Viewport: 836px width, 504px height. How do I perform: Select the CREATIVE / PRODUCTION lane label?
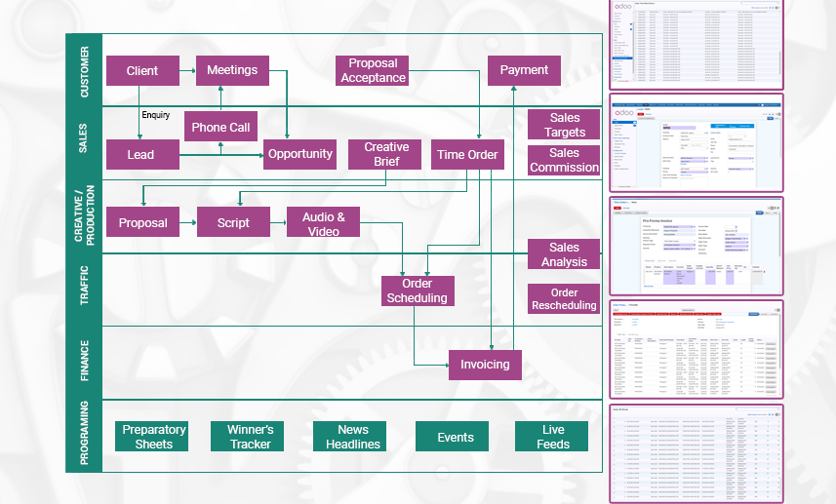tap(84, 215)
